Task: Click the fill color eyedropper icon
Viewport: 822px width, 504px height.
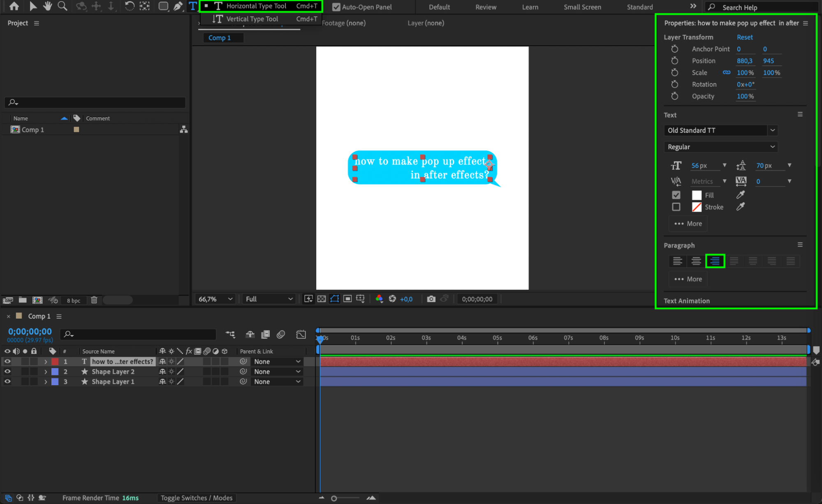Action: point(741,195)
